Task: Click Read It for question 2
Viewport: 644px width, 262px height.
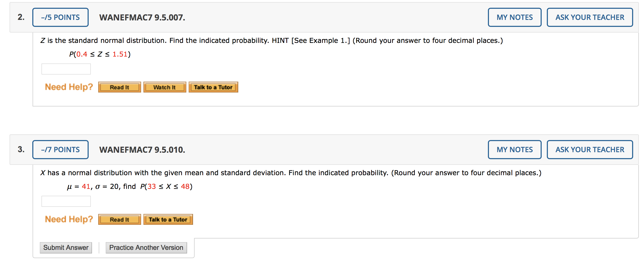Action: click(x=119, y=87)
